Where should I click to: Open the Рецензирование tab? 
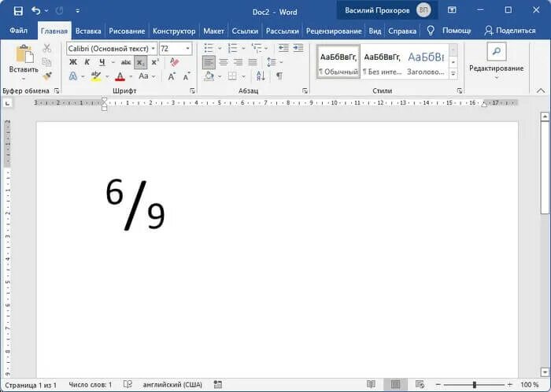[x=334, y=31]
